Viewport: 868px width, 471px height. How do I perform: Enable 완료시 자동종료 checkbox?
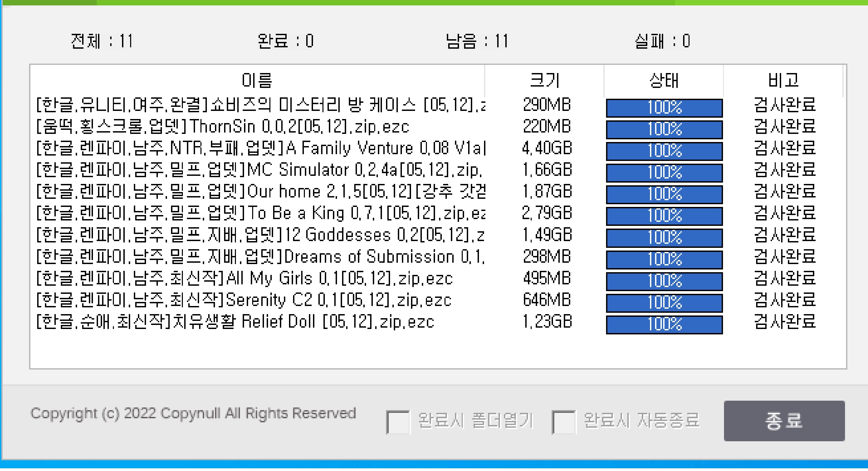tap(563, 422)
